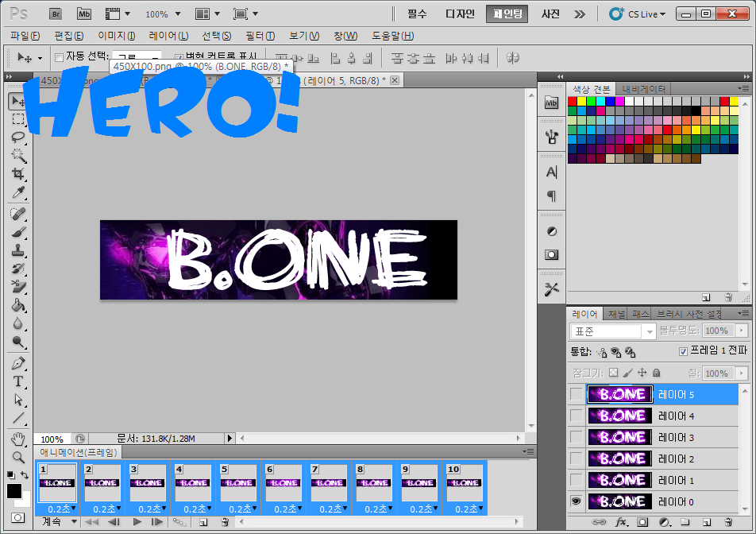756x534 pixels.
Task: Play the frame animation
Action: pyautogui.click(x=137, y=521)
